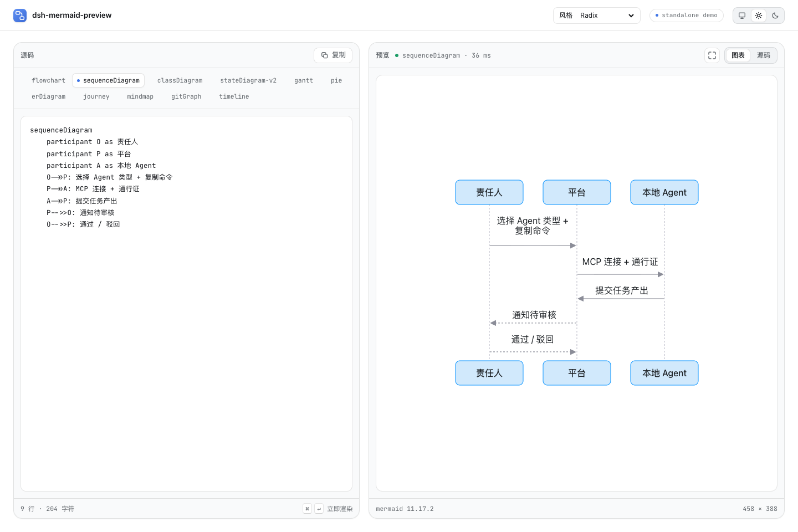798x532 pixels.
Task: Click the top 责任人 participant box
Action: (489, 192)
